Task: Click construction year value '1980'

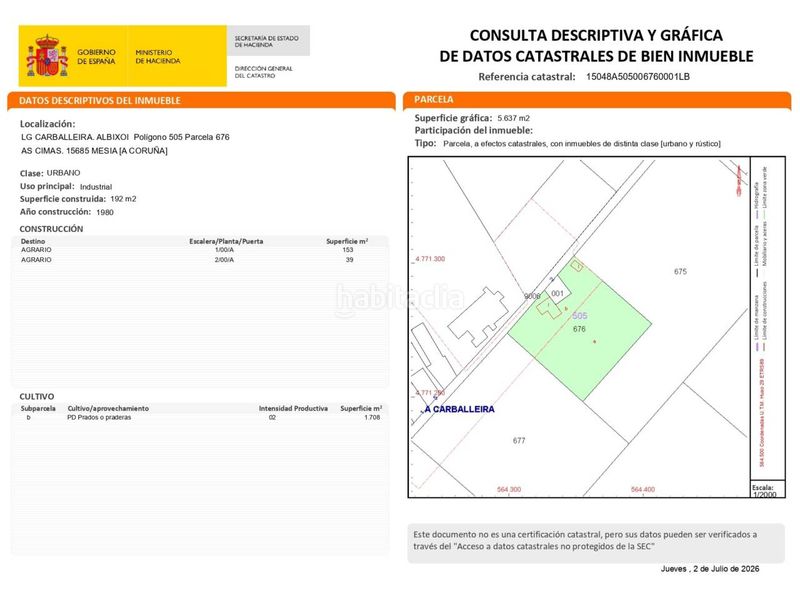Action: pos(105,212)
